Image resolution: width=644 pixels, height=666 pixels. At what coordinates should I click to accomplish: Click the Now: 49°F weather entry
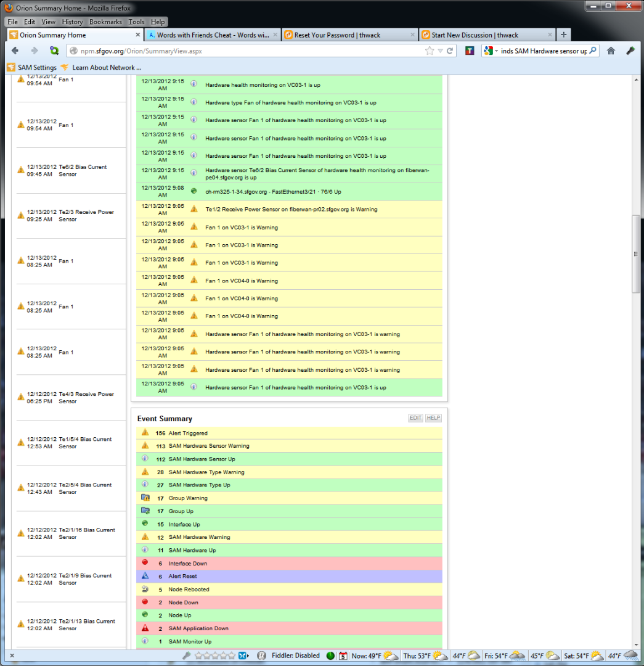click(x=375, y=656)
